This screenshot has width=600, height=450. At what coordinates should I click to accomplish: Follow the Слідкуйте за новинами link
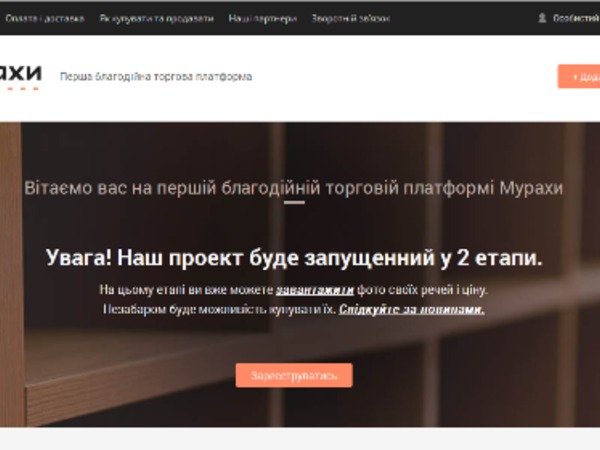[x=411, y=309]
